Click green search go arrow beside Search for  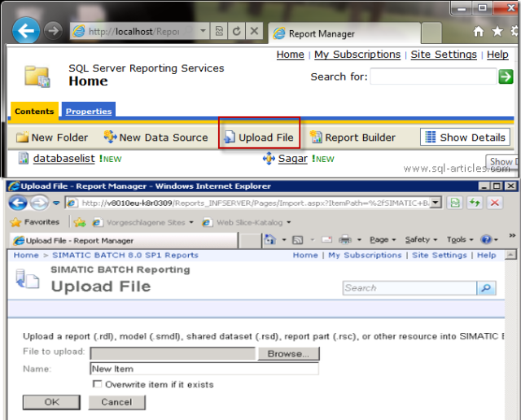(x=506, y=77)
